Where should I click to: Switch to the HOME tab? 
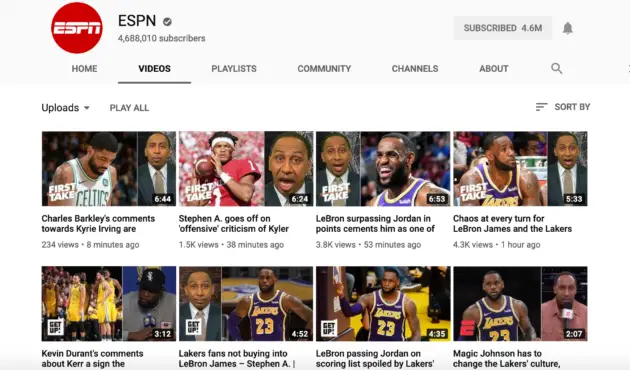(84, 69)
